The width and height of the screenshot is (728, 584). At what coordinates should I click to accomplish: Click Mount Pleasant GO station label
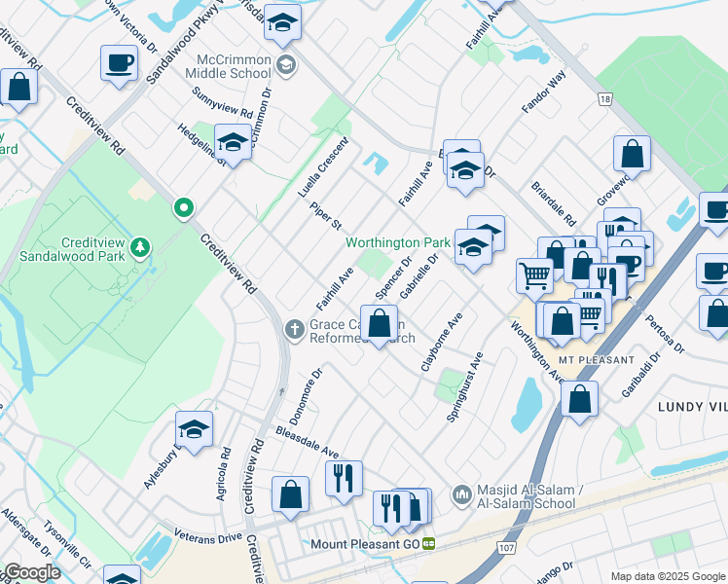365,544
